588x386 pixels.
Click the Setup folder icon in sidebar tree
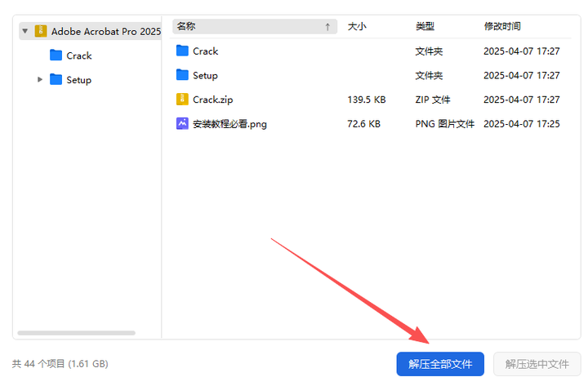56,80
